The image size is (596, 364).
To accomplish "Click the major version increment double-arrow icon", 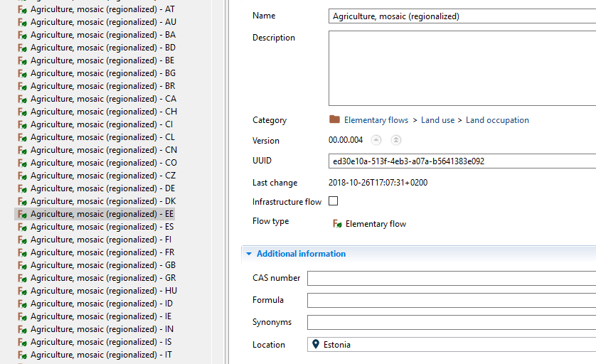I will click(395, 140).
